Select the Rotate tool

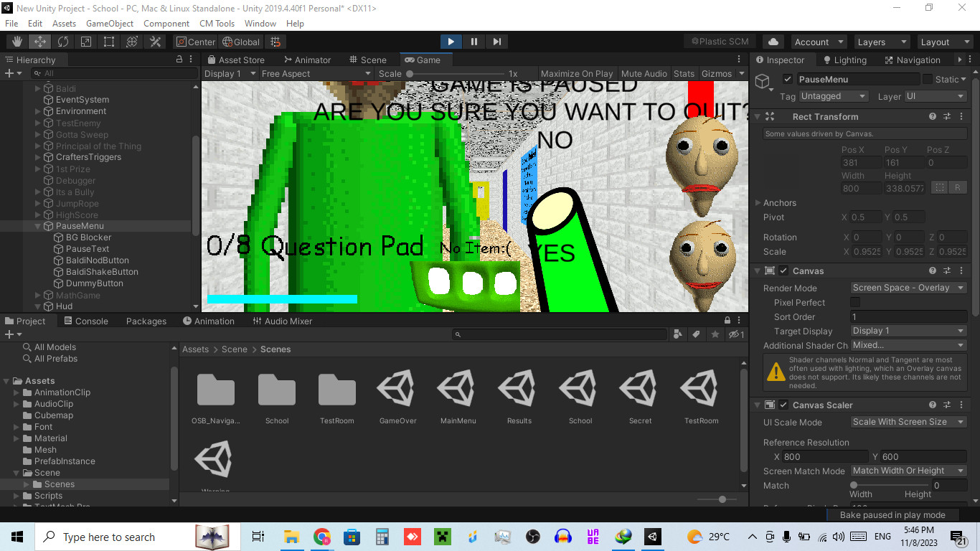click(63, 42)
